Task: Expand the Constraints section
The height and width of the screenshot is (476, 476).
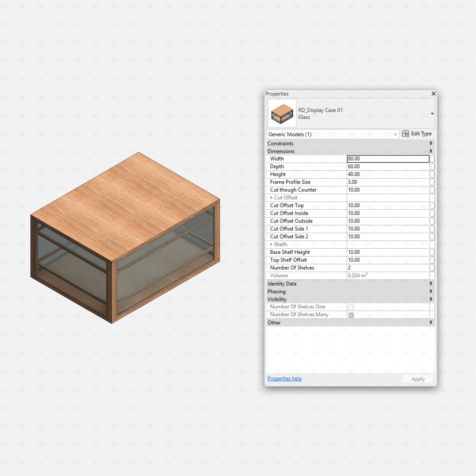Action: 431,143
